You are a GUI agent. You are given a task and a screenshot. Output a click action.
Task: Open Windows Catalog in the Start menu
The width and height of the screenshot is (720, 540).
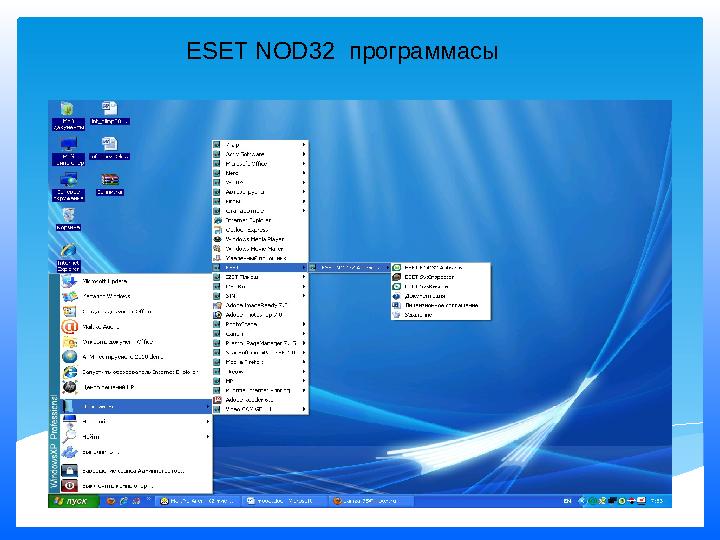(x=136, y=296)
